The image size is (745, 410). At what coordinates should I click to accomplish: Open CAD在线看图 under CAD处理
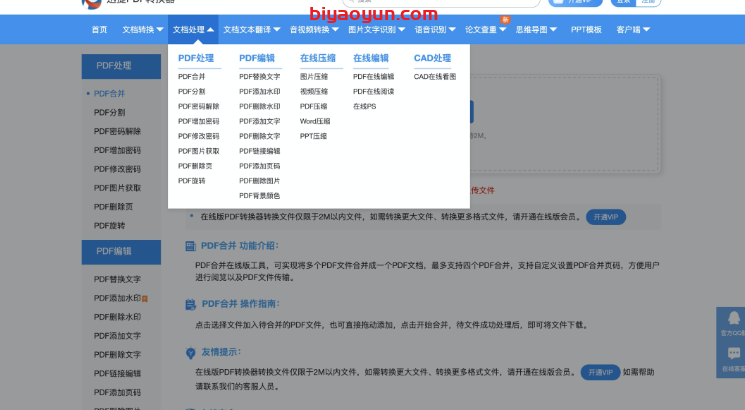click(435, 76)
